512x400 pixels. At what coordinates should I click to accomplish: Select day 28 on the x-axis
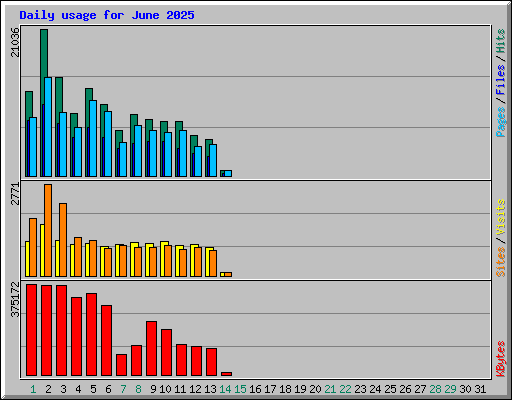click(x=435, y=389)
